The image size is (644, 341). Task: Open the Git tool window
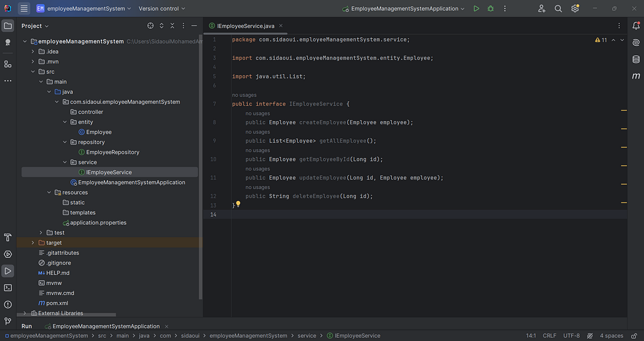(8, 321)
